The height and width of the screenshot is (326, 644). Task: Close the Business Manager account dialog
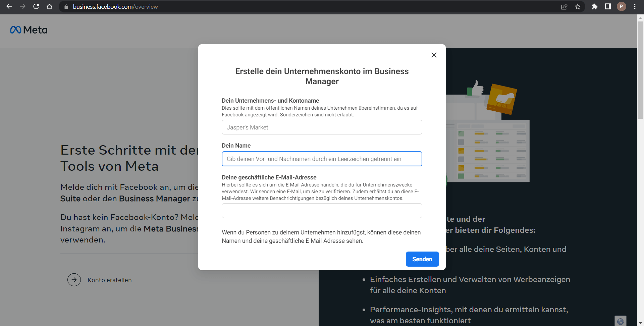tap(434, 55)
